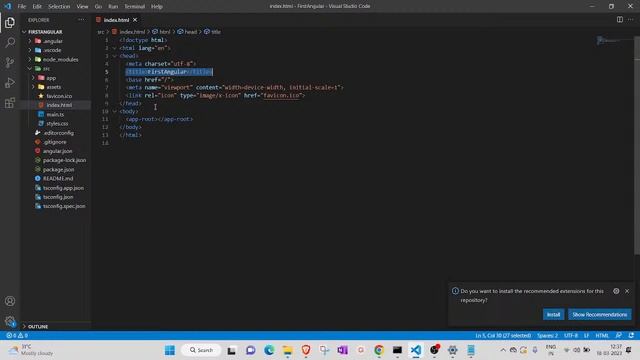The width and height of the screenshot is (640, 360).
Task: Open Microsoft Edge from the taskbar
Action: coord(269,350)
